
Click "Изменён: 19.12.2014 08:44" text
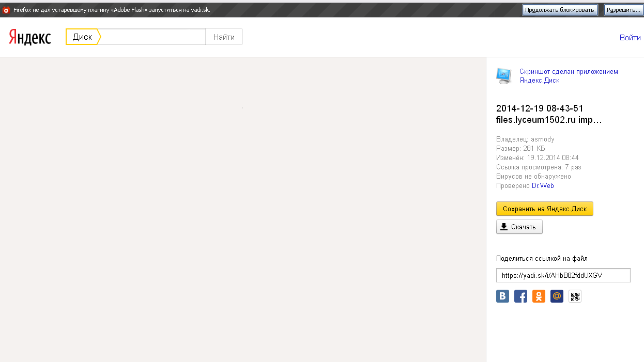pos(538,158)
